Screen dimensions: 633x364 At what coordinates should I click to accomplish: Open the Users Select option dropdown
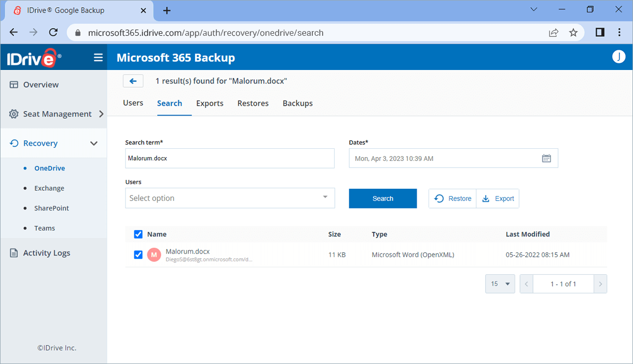click(x=230, y=198)
